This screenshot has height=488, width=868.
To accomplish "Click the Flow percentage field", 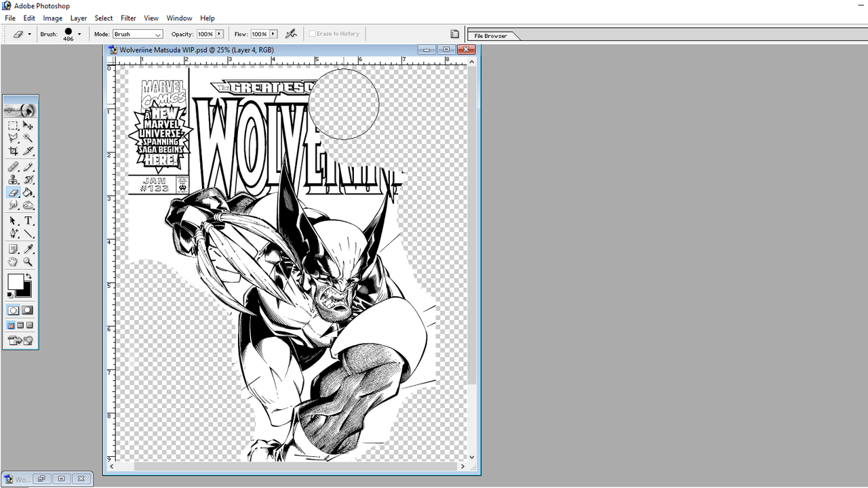I will coord(260,34).
